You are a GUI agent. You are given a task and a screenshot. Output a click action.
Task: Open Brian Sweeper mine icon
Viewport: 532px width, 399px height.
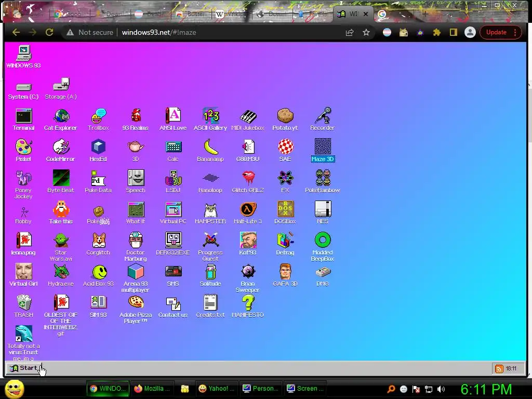[248, 278]
